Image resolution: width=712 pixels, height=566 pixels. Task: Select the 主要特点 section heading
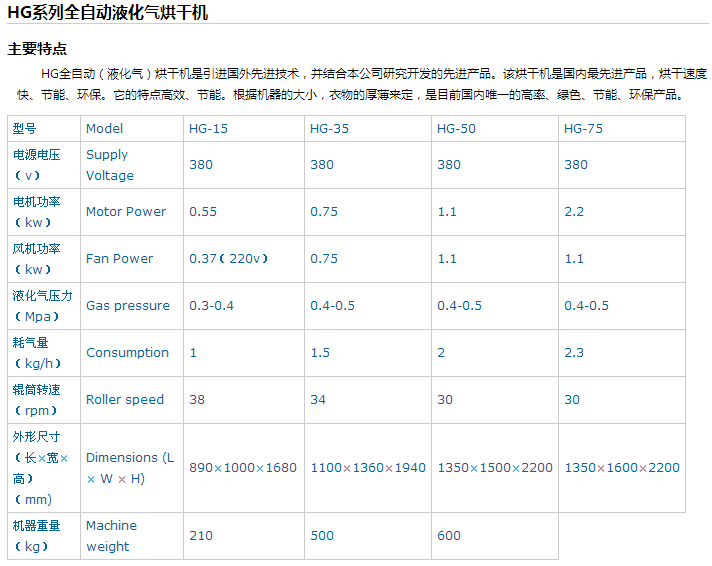click(x=38, y=48)
